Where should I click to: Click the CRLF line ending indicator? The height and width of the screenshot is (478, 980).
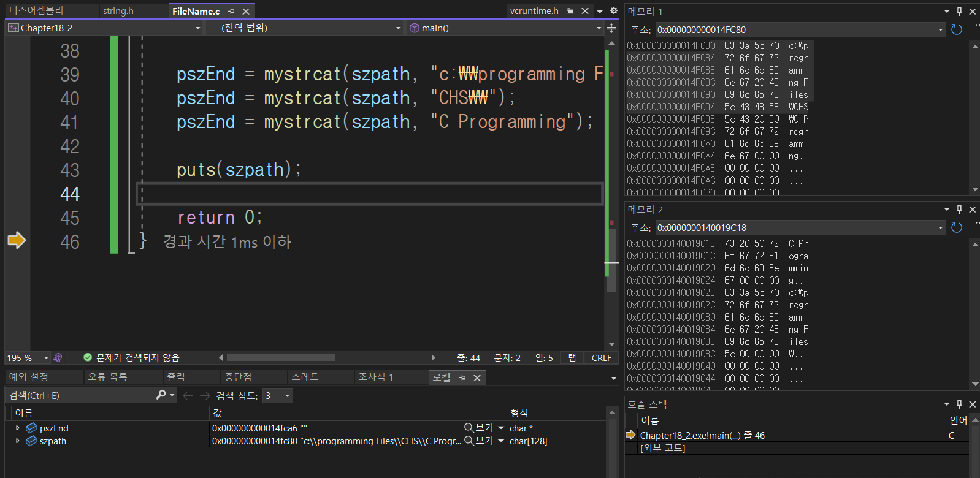601,358
